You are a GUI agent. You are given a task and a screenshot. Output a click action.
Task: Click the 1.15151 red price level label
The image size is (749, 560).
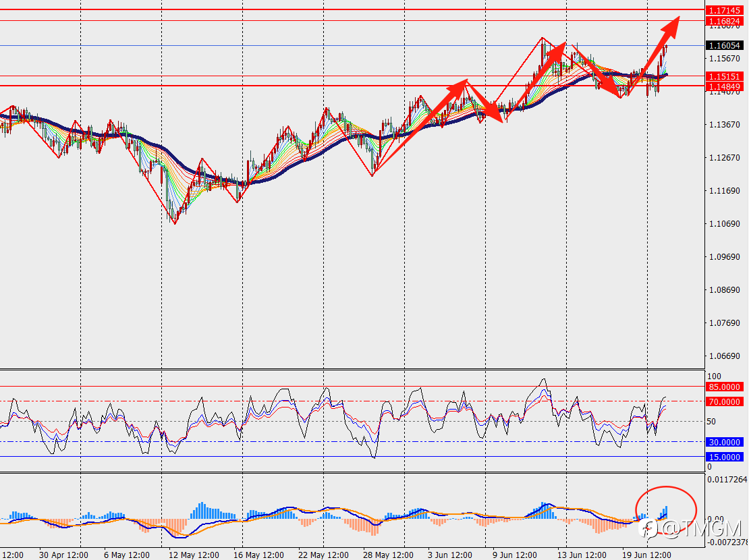(724, 76)
